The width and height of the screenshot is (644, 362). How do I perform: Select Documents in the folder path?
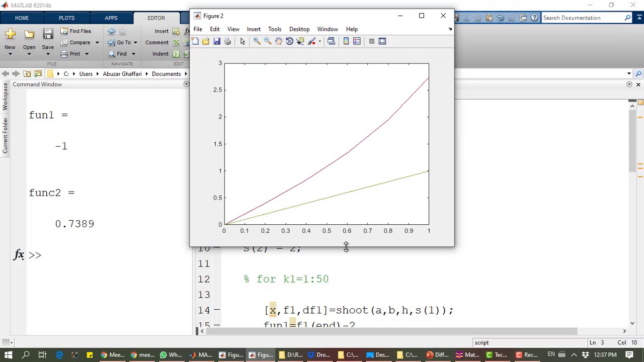click(166, 74)
